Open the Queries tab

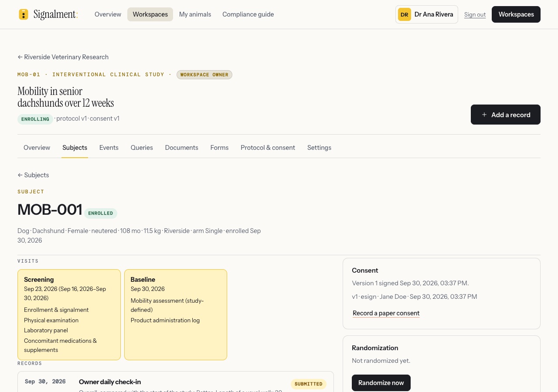[142, 148]
